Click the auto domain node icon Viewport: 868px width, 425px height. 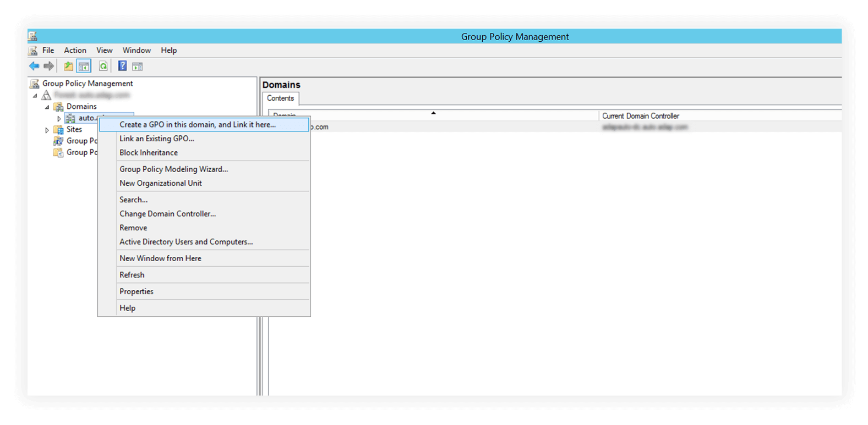tap(70, 118)
